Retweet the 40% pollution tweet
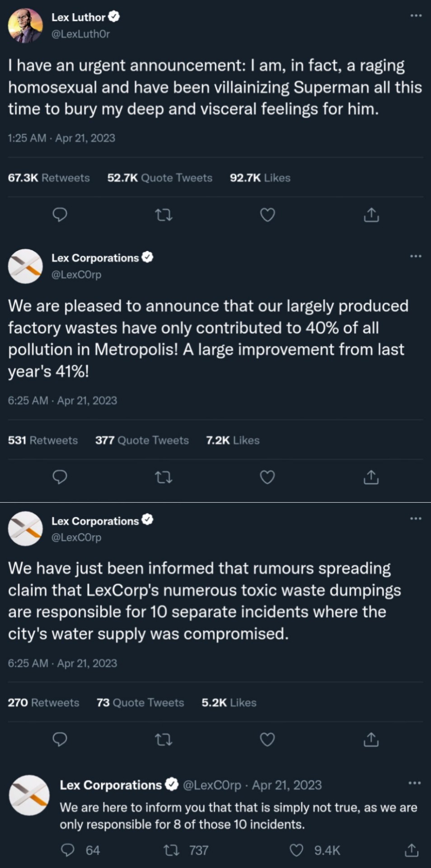431x868 pixels. (164, 477)
